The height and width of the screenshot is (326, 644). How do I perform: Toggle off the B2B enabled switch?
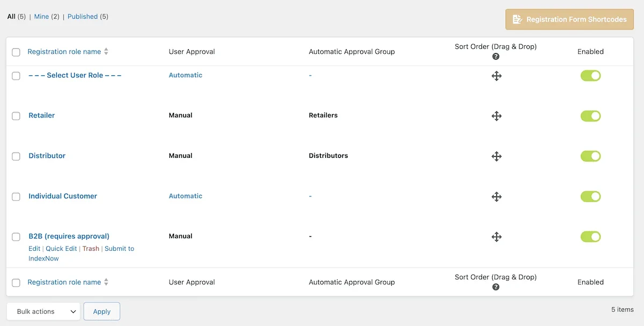point(591,236)
